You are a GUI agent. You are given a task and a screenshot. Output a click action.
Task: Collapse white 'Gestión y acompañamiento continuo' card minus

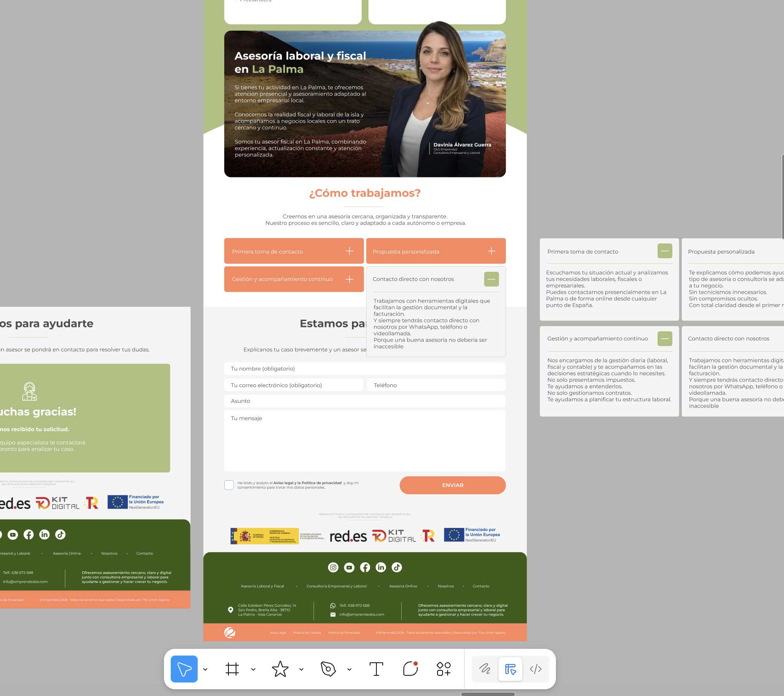click(665, 338)
